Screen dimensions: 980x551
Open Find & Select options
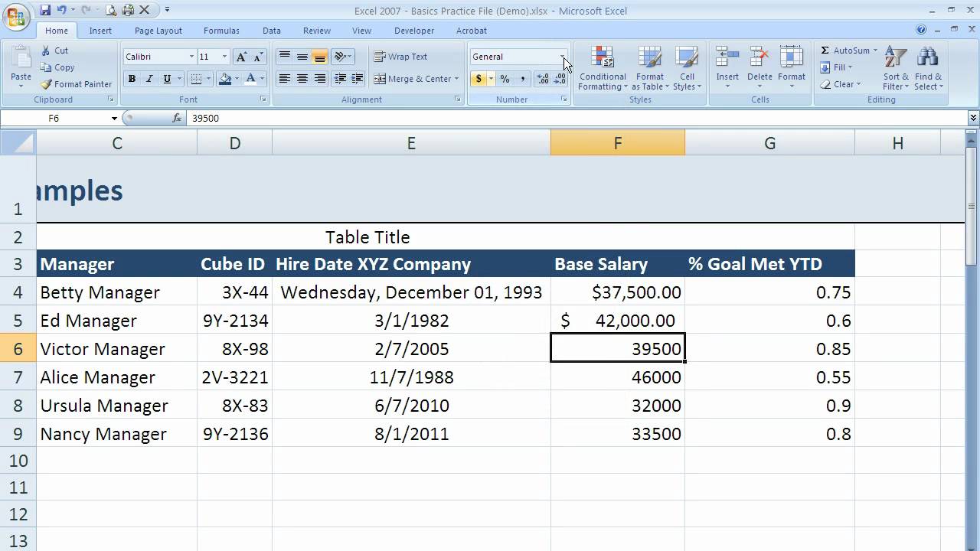(x=928, y=68)
